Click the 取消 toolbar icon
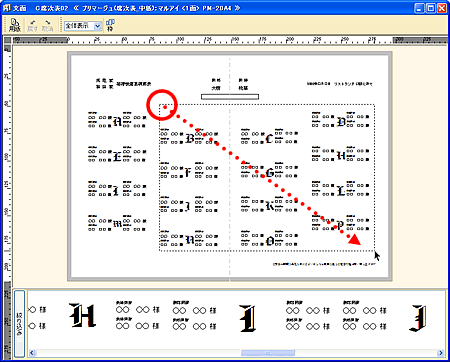This screenshot has height=362, width=450. pos(48,25)
